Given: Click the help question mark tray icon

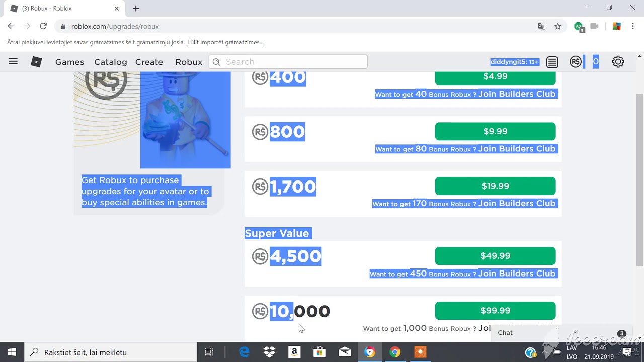Looking at the screenshot, I should pyautogui.click(x=530, y=353).
